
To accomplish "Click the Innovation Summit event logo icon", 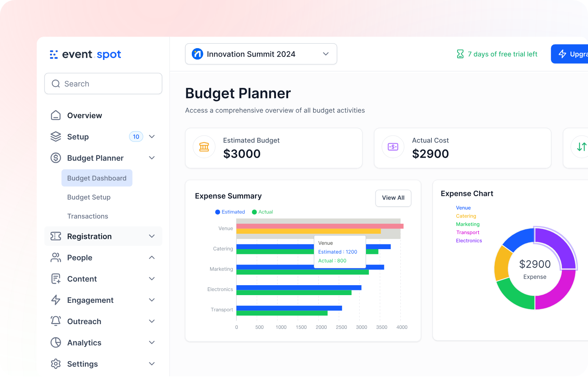I will [197, 54].
